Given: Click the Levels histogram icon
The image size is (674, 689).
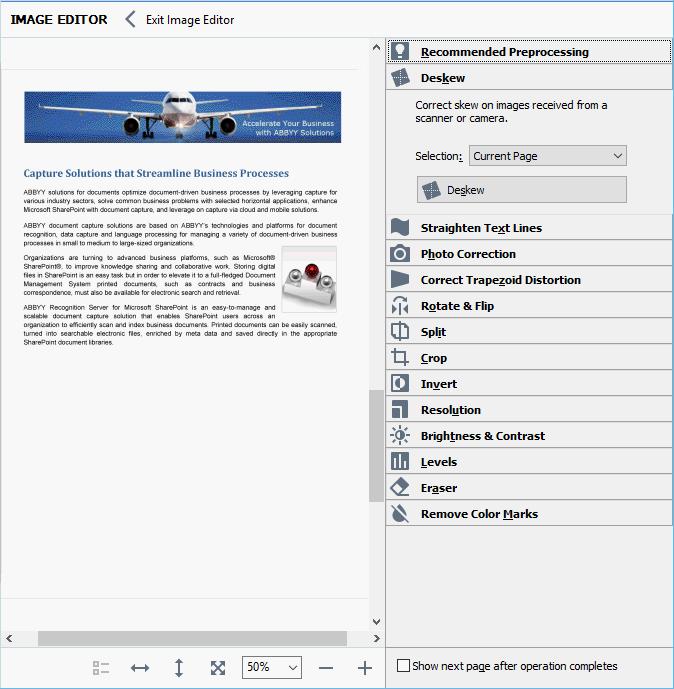Looking at the screenshot, I should 400,461.
